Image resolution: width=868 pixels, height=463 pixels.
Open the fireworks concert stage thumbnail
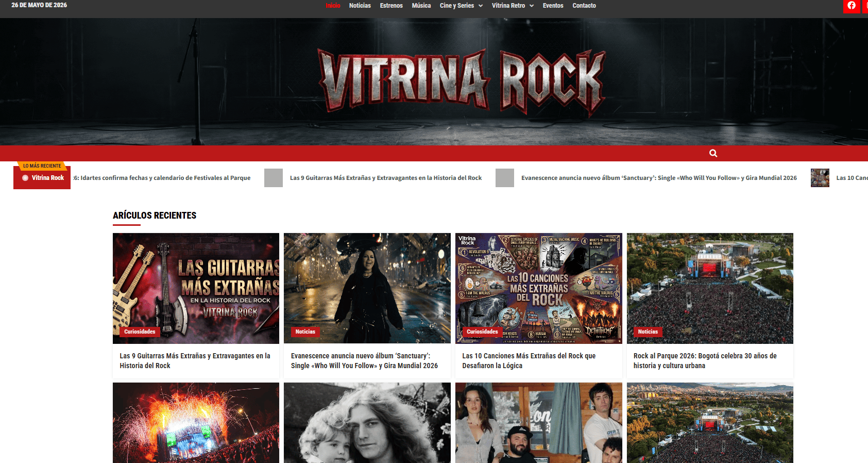(196, 423)
